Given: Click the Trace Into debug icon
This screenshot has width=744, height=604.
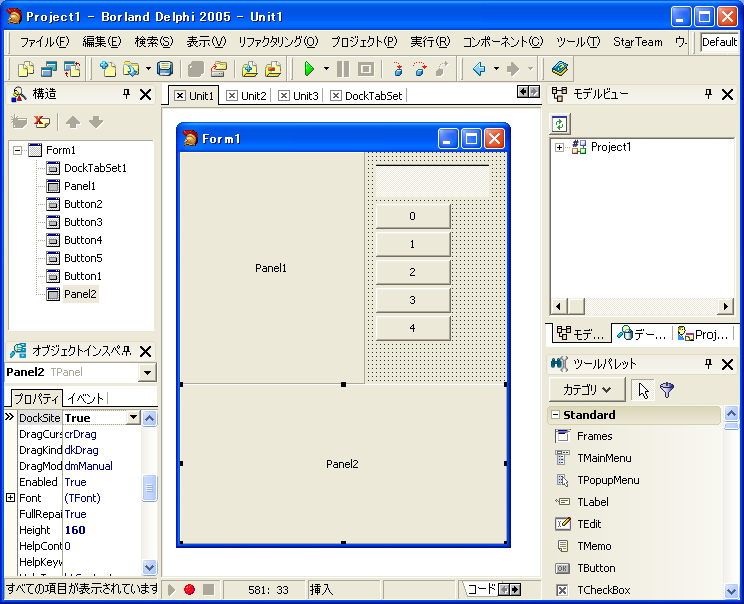Looking at the screenshot, I should coord(398,69).
